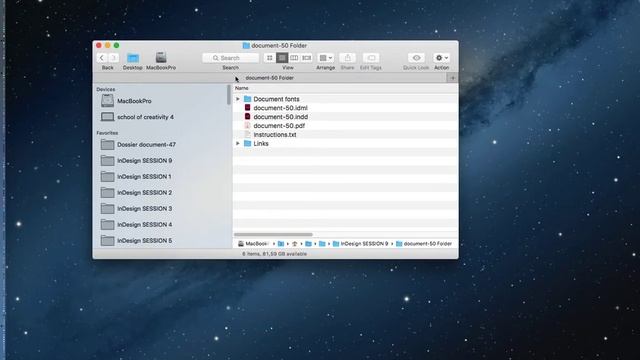The height and width of the screenshot is (360, 640).
Task: Open school of creativity 4 device
Action: [x=145, y=117]
